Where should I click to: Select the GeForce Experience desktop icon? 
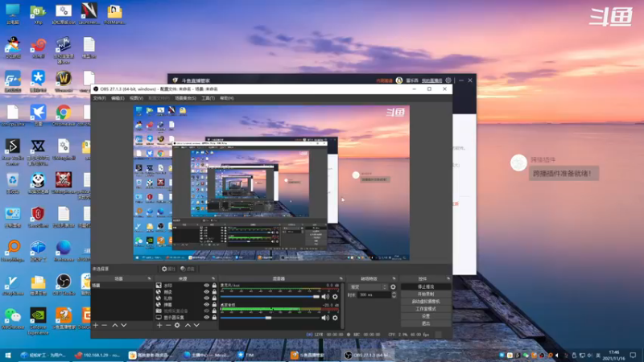coord(38,320)
